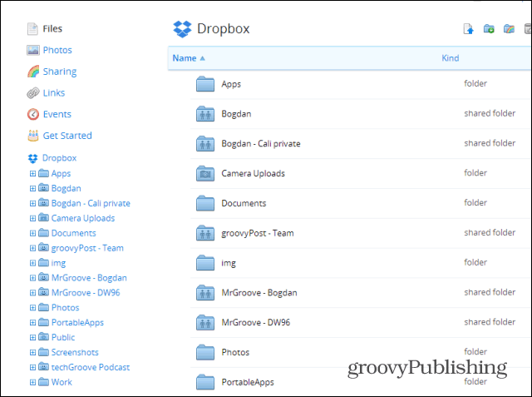Click the Dropbox icon above the folder tree
The height and width of the screenshot is (397, 532).
(33, 158)
